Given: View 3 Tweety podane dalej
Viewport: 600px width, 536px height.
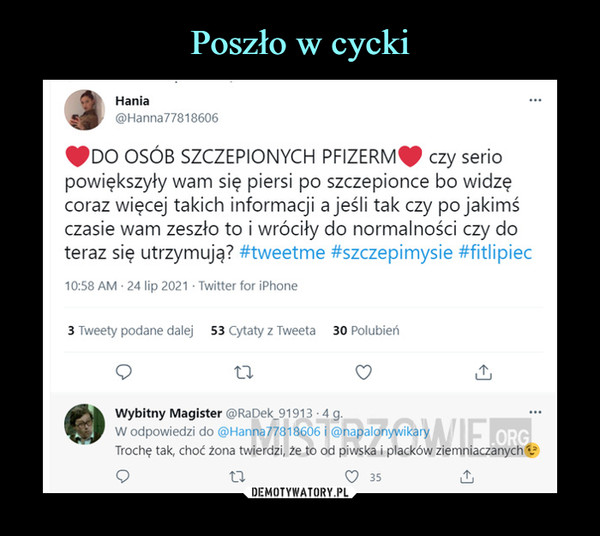Looking at the screenshot, I should click(130, 331).
